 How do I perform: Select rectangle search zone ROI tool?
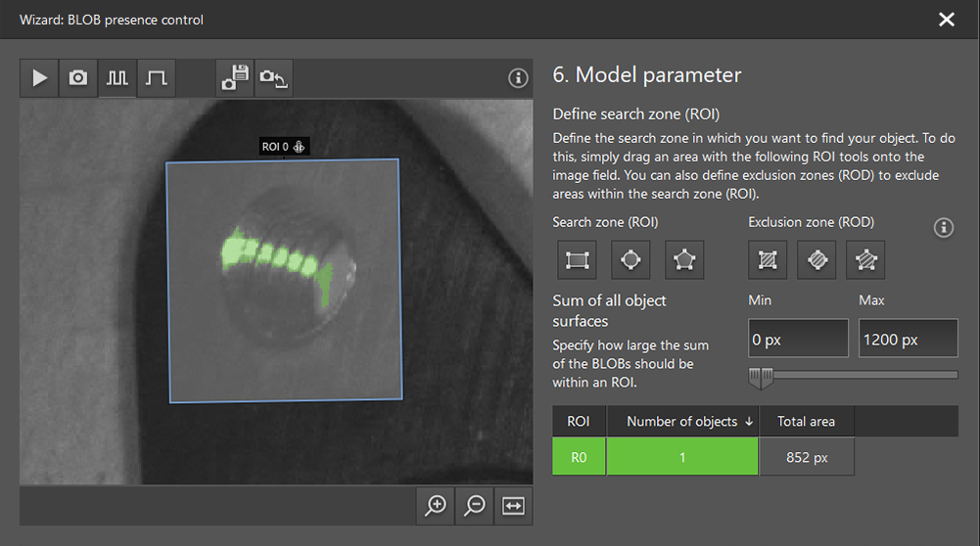(577, 260)
